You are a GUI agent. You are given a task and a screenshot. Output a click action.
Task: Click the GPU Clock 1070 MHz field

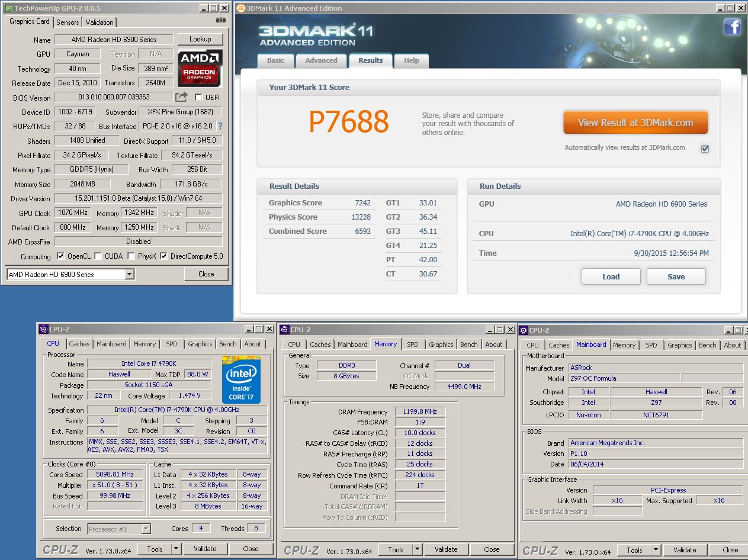coord(73,213)
